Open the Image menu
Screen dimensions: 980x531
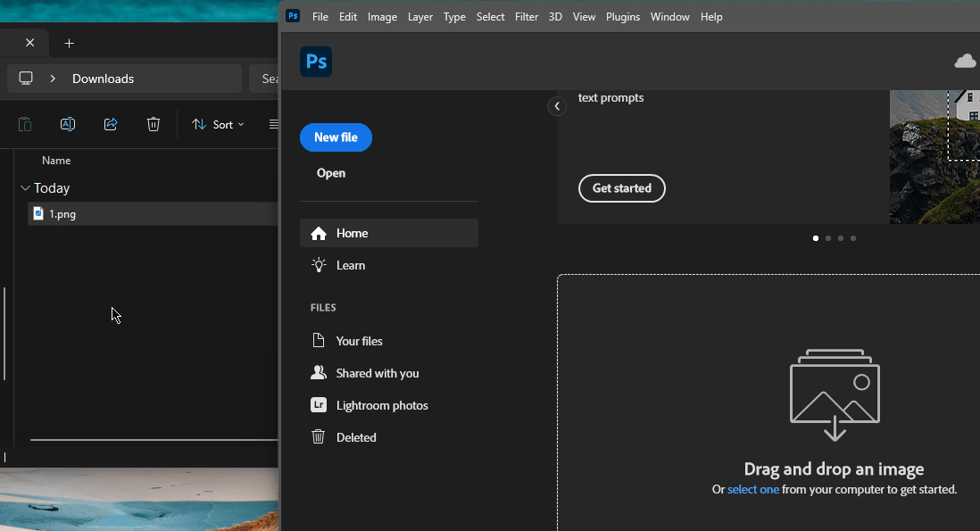pyautogui.click(x=382, y=17)
